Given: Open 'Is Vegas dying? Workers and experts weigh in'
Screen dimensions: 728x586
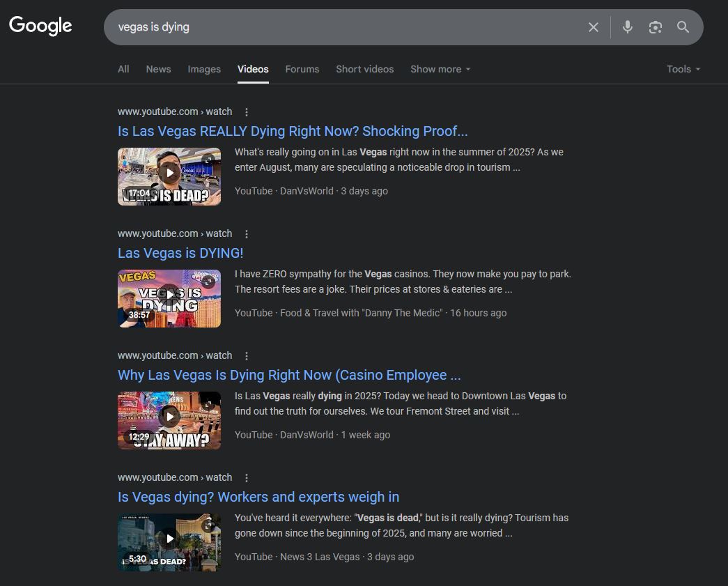Looking at the screenshot, I should point(258,497).
